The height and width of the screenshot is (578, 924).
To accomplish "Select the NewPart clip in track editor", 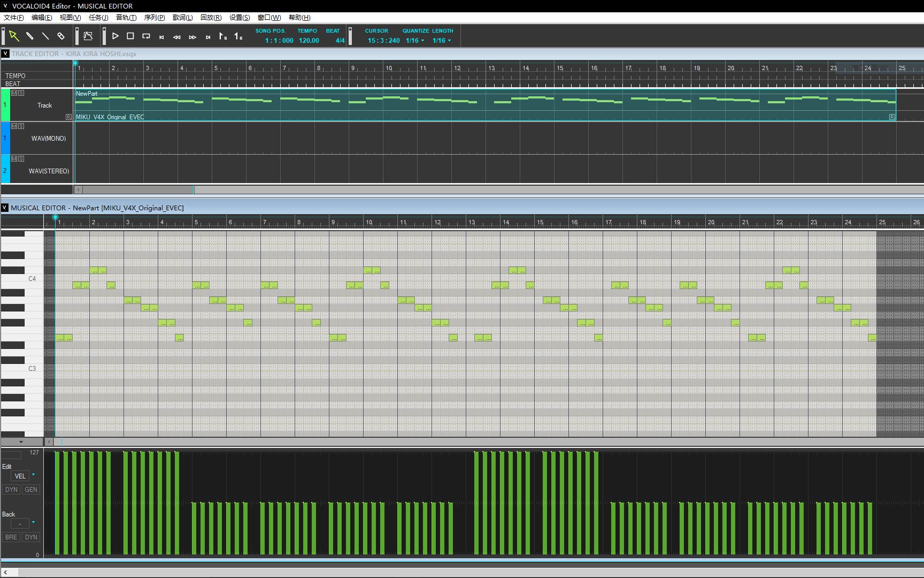I will (x=486, y=105).
